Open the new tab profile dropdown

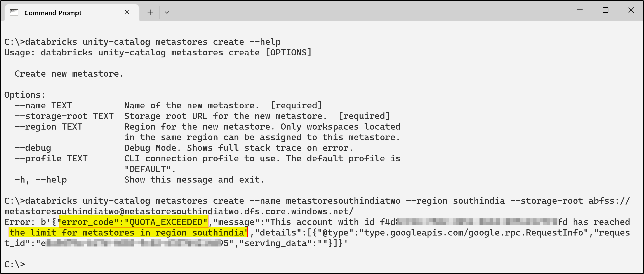[167, 12]
